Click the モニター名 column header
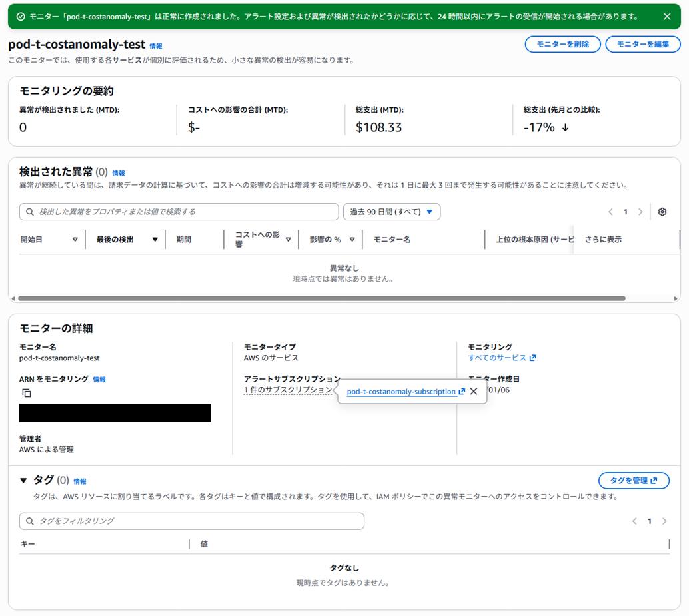 392,240
